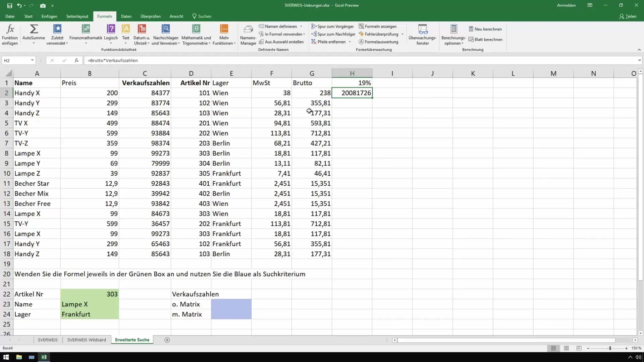This screenshot has height=362, width=644.
Task: Switch to the Ansicht tab
Action: point(176,16)
